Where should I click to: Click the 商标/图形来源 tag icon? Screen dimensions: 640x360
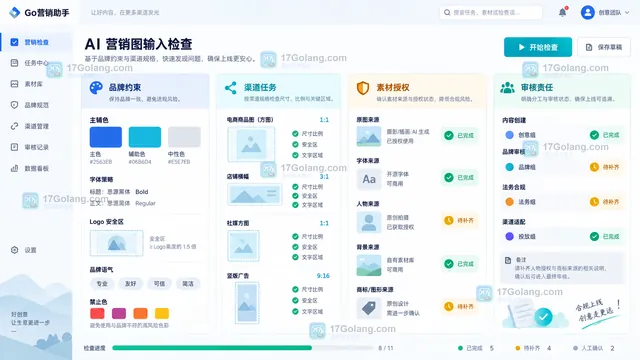[x=369, y=308]
